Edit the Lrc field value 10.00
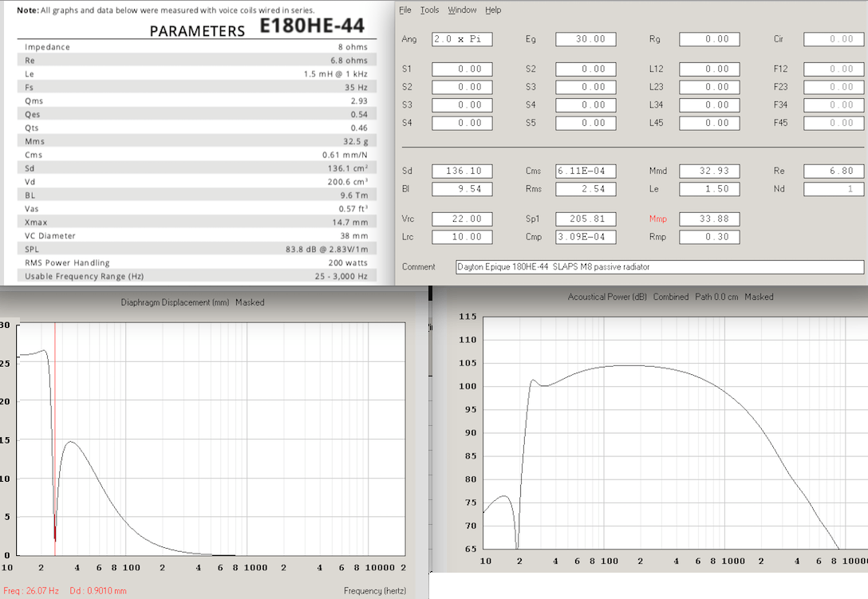 coord(462,237)
